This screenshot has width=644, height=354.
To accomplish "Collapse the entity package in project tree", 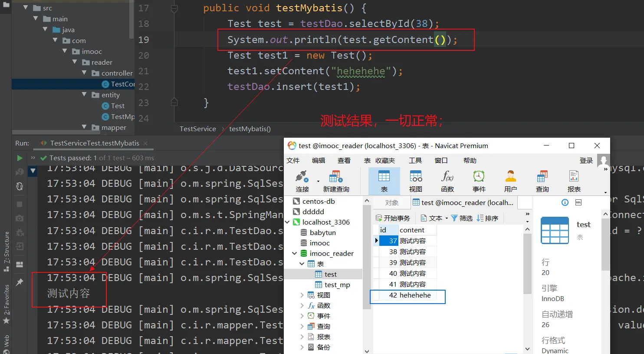I will (x=84, y=95).
